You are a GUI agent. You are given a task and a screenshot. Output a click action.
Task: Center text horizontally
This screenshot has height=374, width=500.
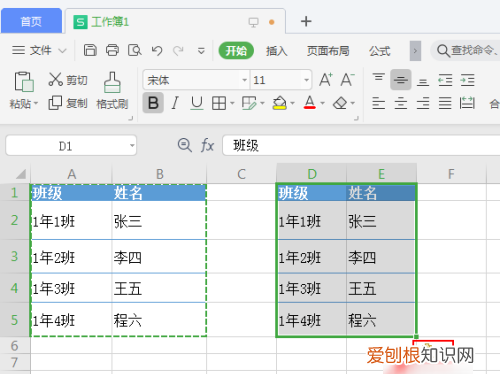tap(401, 103)
